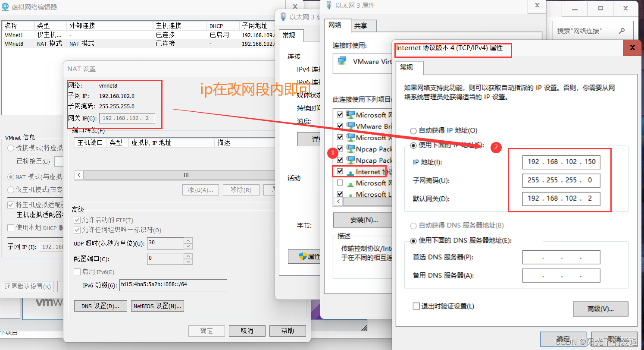The width and height of the screenshot is (644, 350).
Task: Click 192.168.109.0 subnet address cell
Action: coord(259,35)
